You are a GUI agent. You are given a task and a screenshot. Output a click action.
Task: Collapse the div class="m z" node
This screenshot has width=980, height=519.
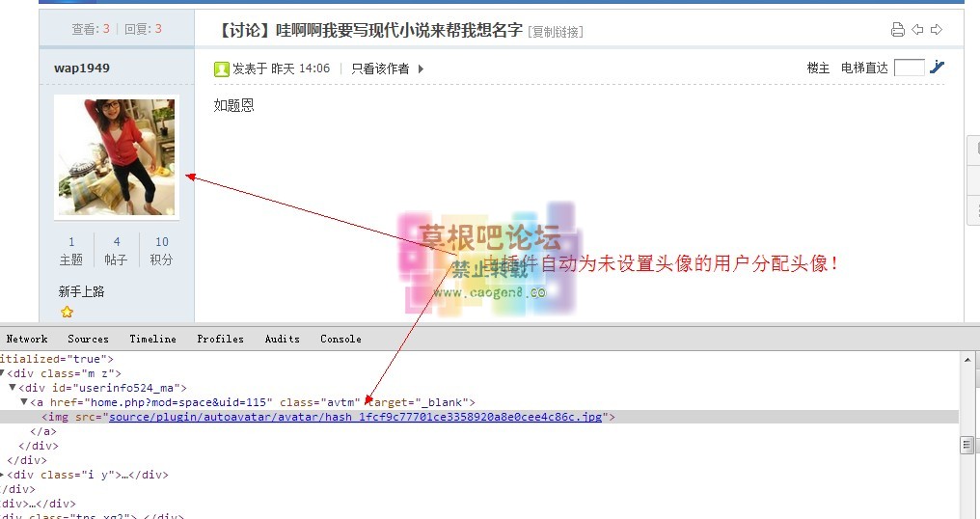pyautogui.click(x=2, y=373)
